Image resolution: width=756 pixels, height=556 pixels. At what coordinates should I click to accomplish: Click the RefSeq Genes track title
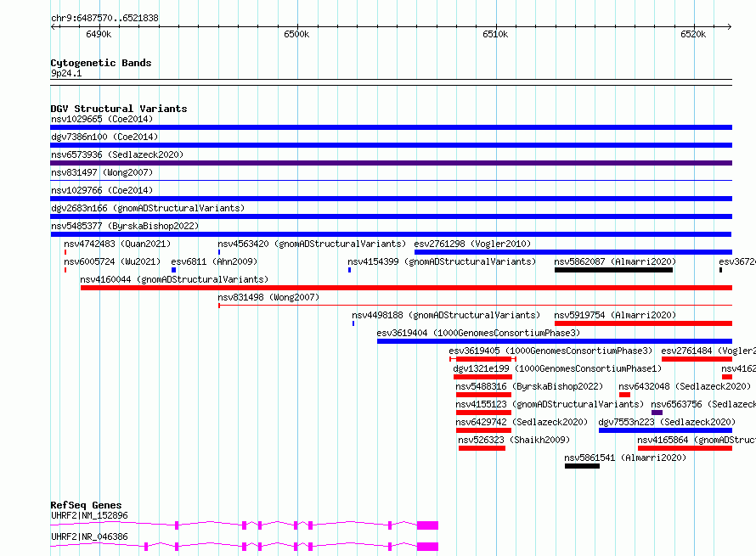pyautogui.click(x=87, y=505)
